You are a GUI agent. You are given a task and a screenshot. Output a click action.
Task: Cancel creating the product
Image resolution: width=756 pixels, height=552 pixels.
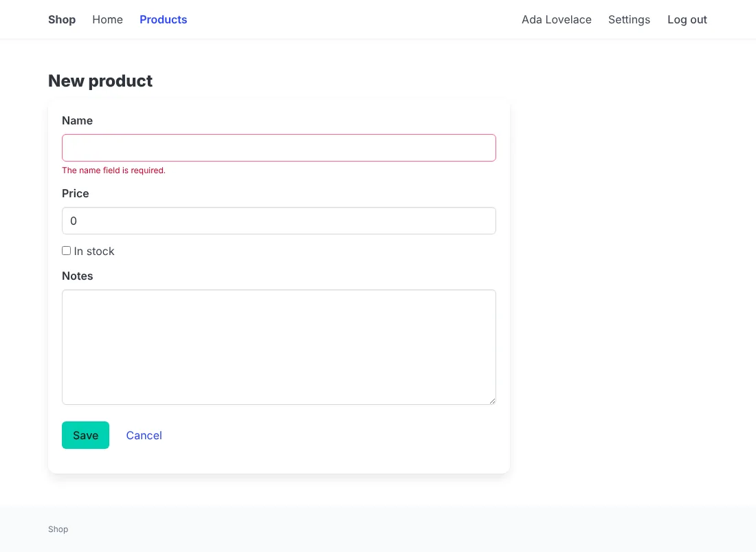[x=144, y=435]
